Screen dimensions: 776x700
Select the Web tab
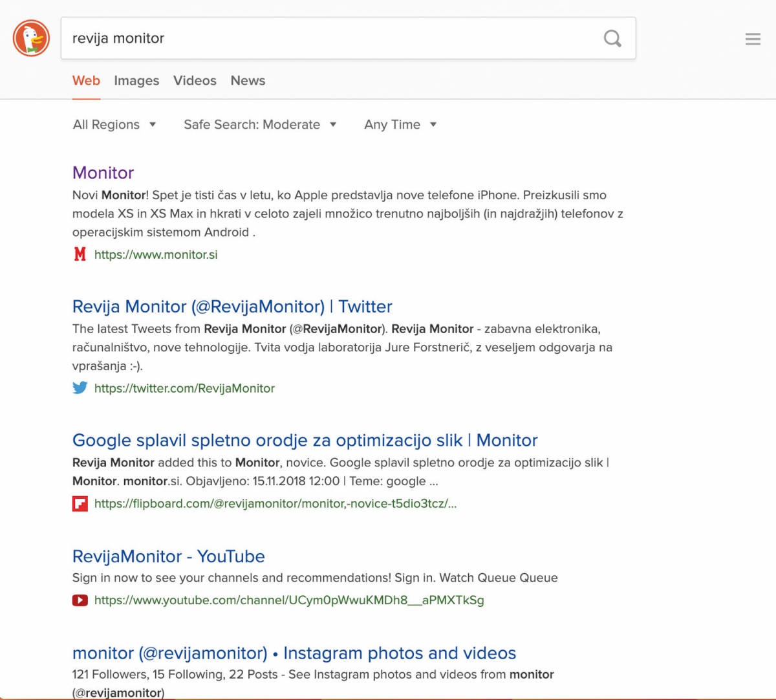(x=86, y=81)
